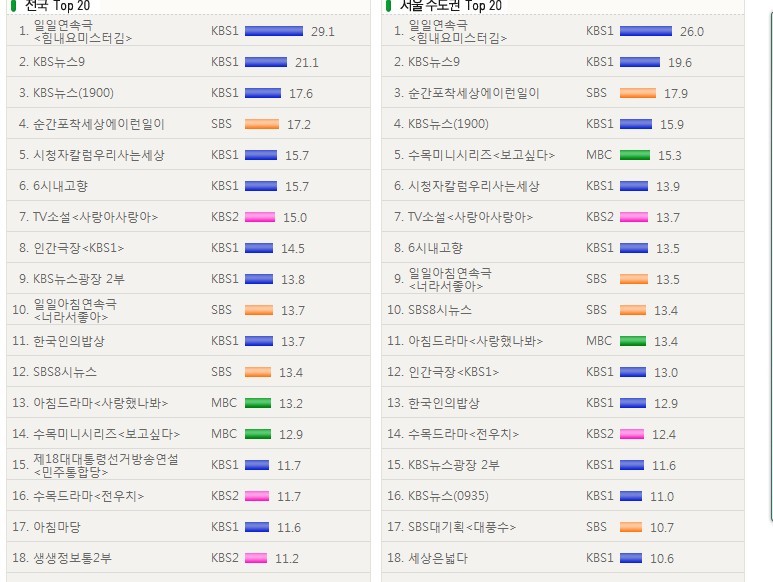
Task: Select '아침드라마<사랑했나봐>' in the 서울수도권 list
Action: (476, 341)
